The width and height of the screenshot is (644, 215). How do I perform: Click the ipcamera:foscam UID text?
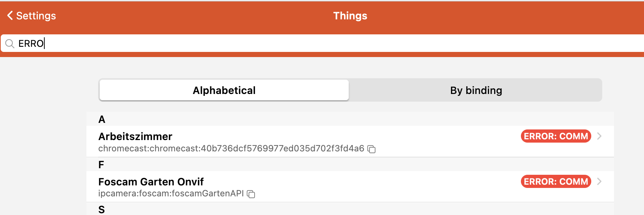point(171,194)
